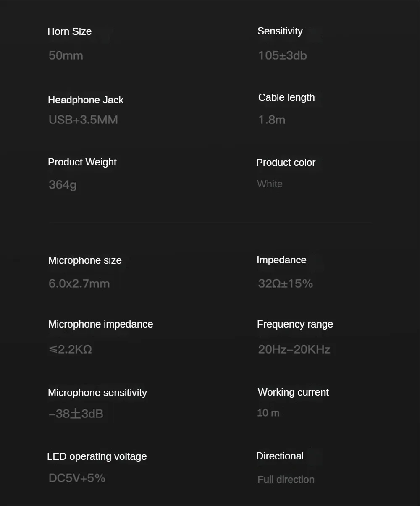The image size is (420, 506).
Task: Select the White color value
Action: (x=270, y=184)
